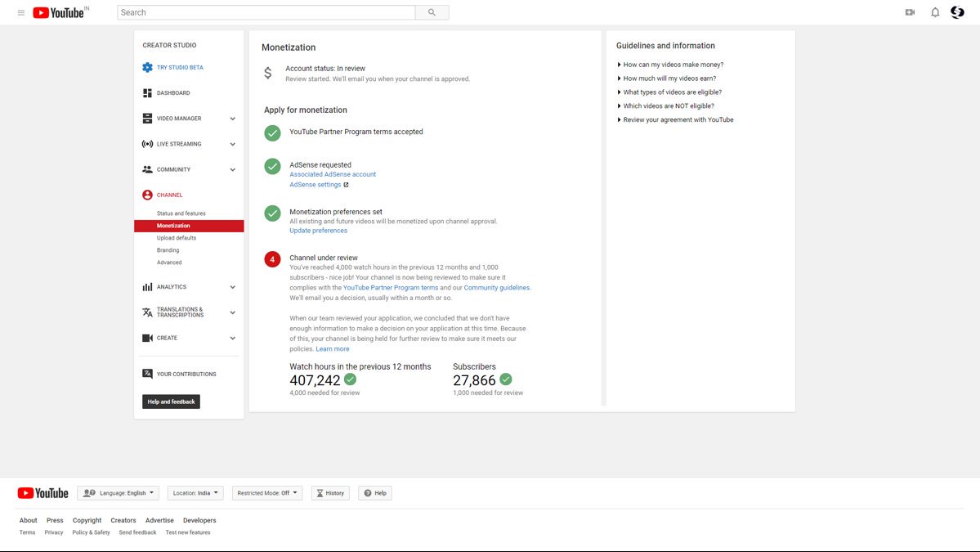The image size is (980, 552).
Task: Click the footer History button
Action: point(330,493)
